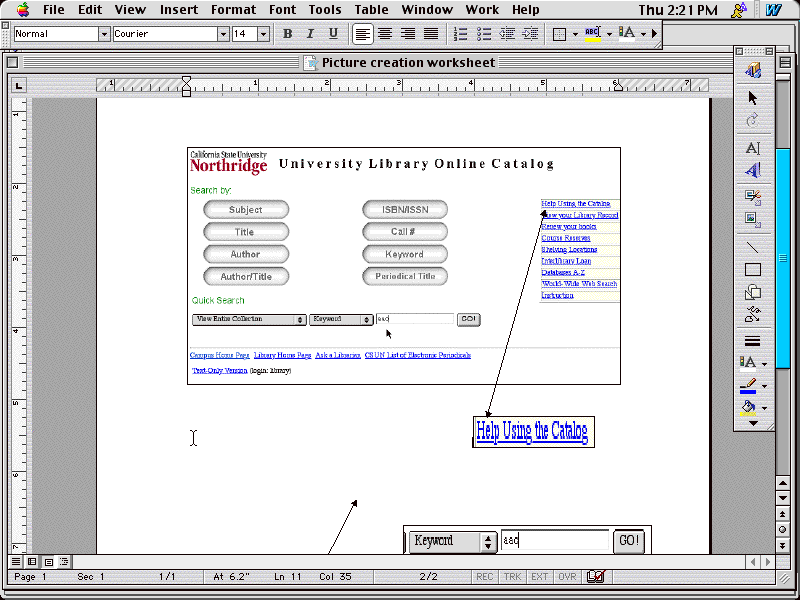
Task: Toggle Italic formatting
Action: coord(310,34)
